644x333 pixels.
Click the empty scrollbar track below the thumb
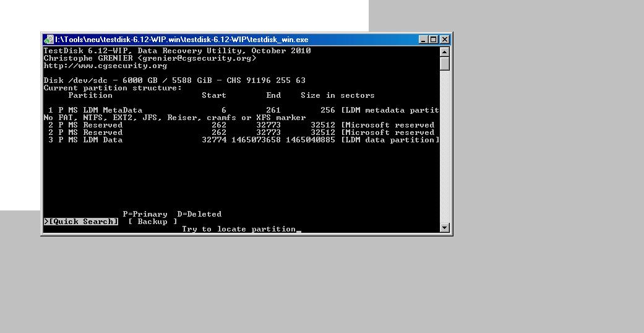(445, 146)
